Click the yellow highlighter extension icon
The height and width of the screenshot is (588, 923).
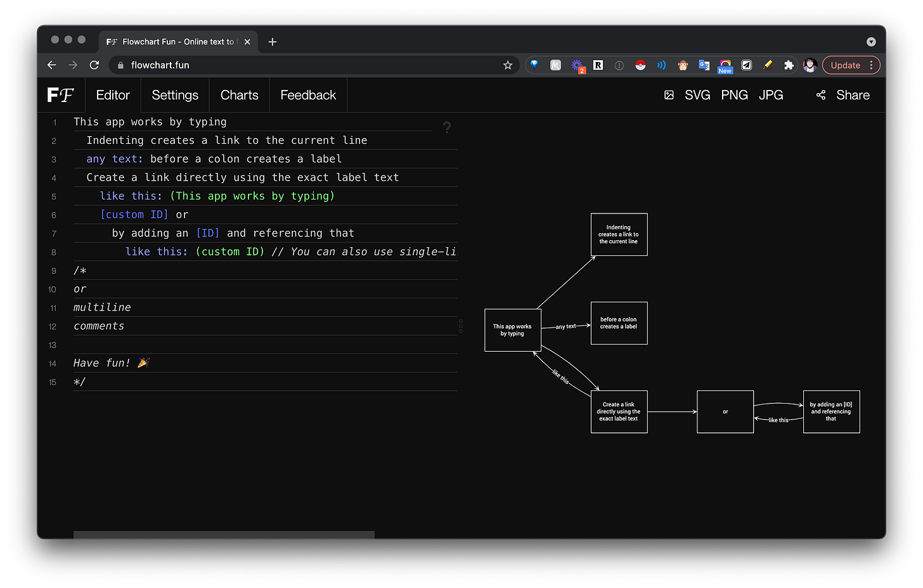click(768, 65)
